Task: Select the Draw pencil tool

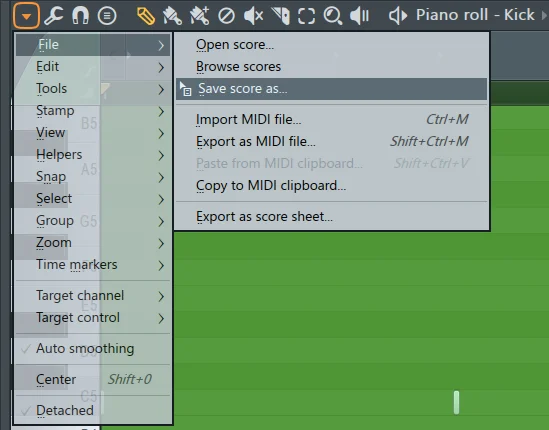Action: click(x=146, y=16)
